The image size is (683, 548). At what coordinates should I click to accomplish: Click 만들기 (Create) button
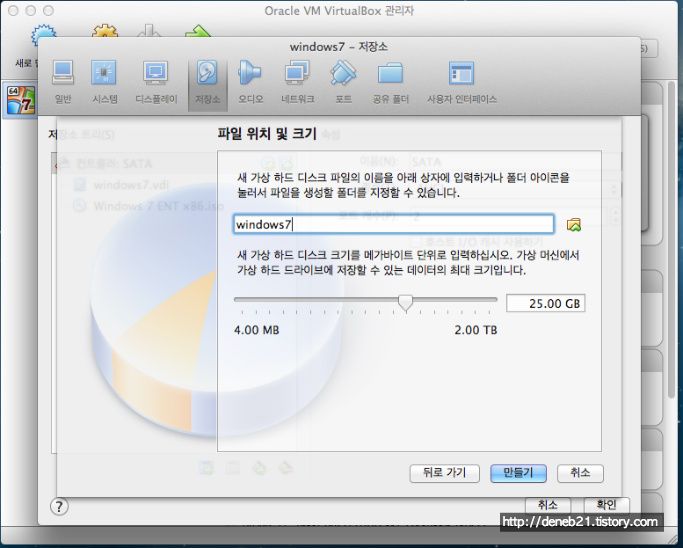518,473
